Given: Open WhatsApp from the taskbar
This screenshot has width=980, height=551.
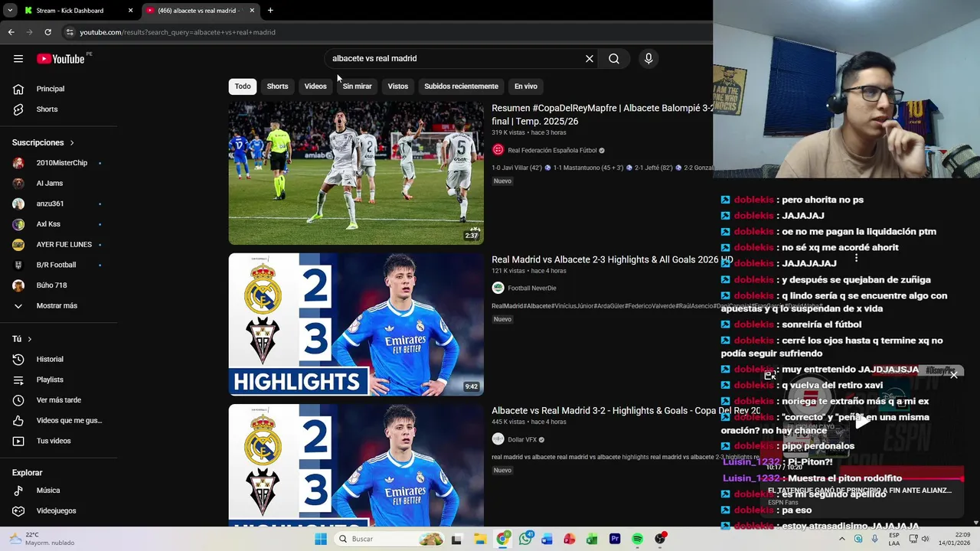Looking at the screenshot, I should click(x=525, y=539).
